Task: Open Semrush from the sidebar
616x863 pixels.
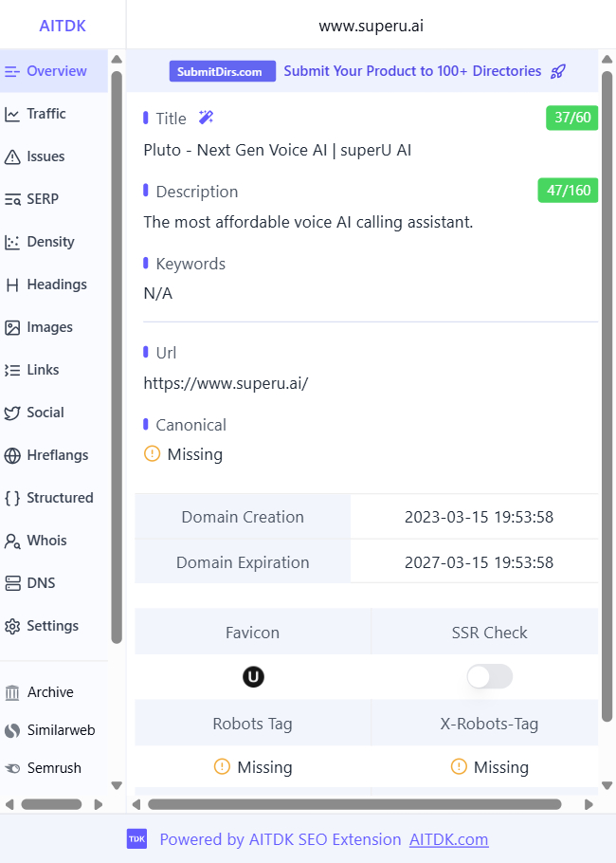Action: point(53,768)
